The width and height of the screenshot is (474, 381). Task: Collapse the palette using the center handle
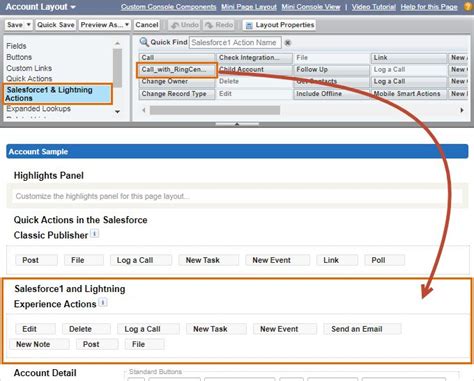click(237, 124)
